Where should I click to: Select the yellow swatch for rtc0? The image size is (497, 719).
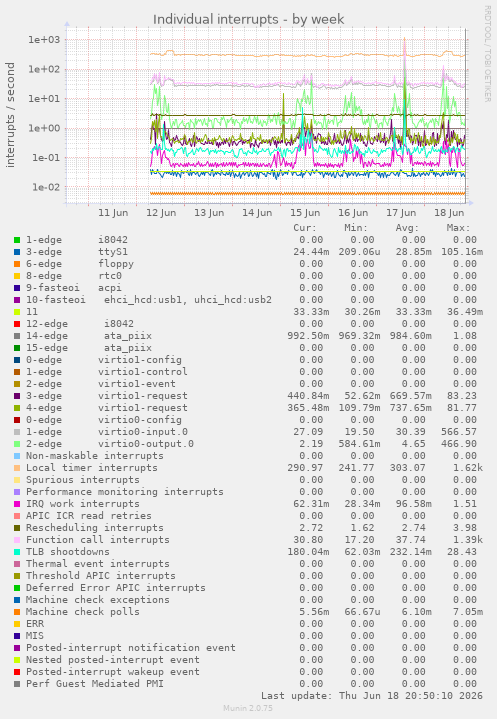pyautogui.click(x=17, y=276)
